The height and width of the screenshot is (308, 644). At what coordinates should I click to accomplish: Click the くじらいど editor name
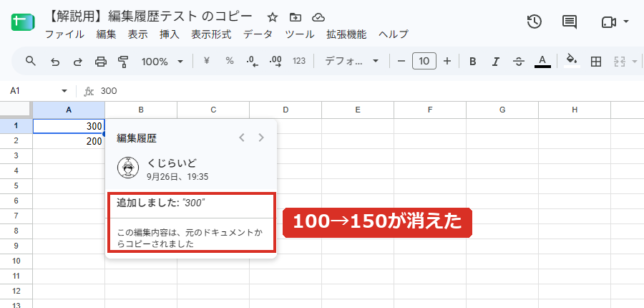(172, 163)
